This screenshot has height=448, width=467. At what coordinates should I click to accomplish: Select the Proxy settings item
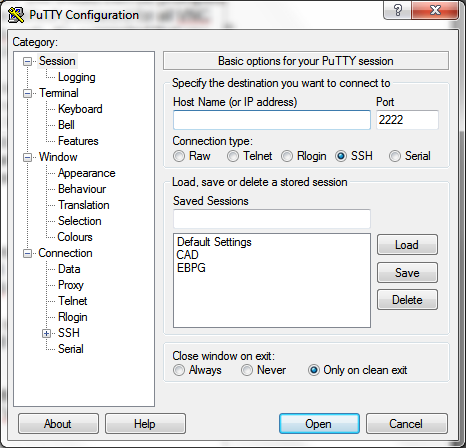[x=71, y=285]
